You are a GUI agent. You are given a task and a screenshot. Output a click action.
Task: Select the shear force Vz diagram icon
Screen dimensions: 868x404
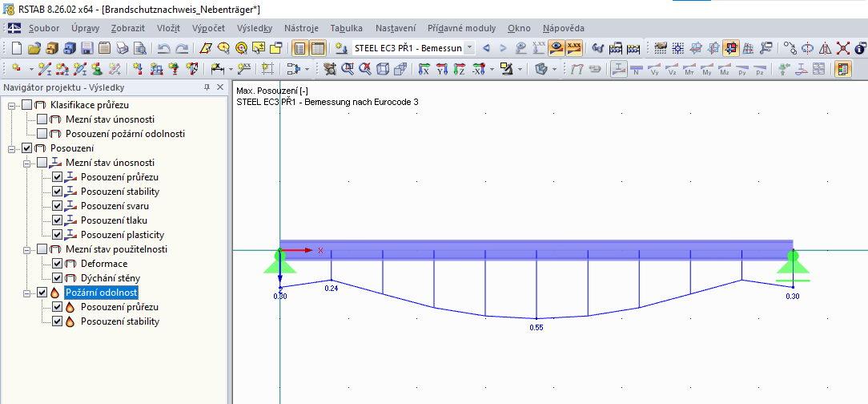click(x=672, y=69)
